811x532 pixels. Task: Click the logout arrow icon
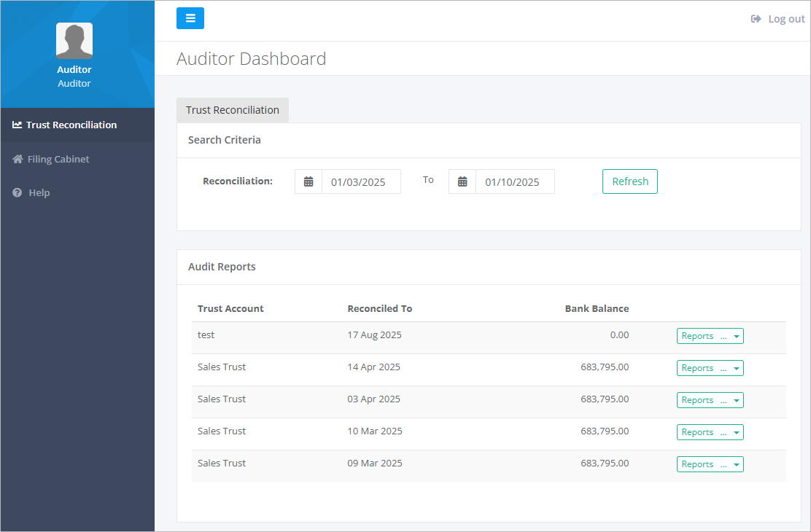click(x=755, y=18)
